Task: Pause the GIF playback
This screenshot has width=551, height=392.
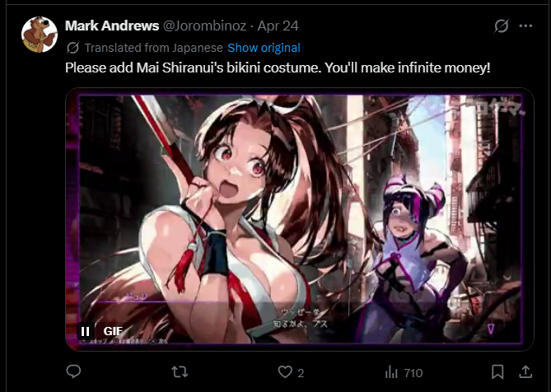Action: pyautogui.click(x=85, y=331)
